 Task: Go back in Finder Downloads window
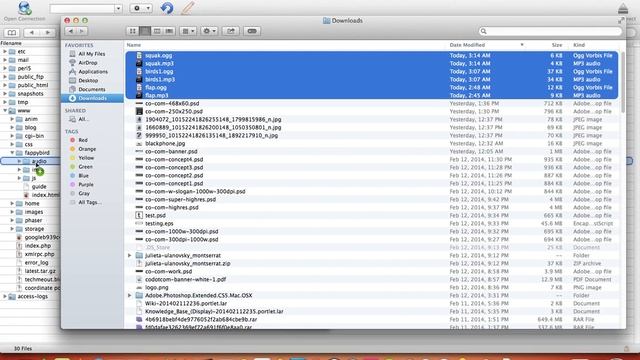point(71,31)
